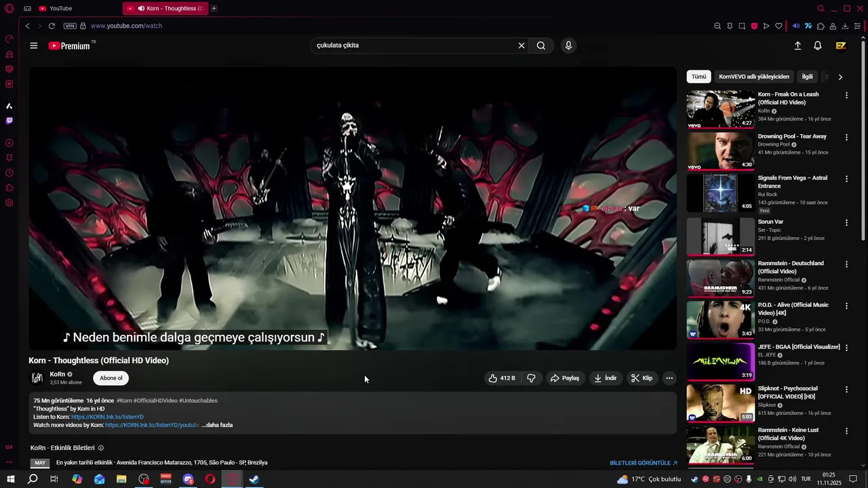The width and height of the screenshot is (868, 488).
Task: Select the Tümü filter chip
Action: coord(698,77)
